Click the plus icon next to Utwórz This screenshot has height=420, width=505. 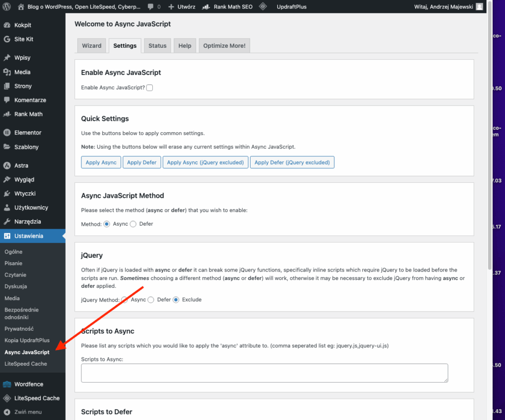click(171, 7)
